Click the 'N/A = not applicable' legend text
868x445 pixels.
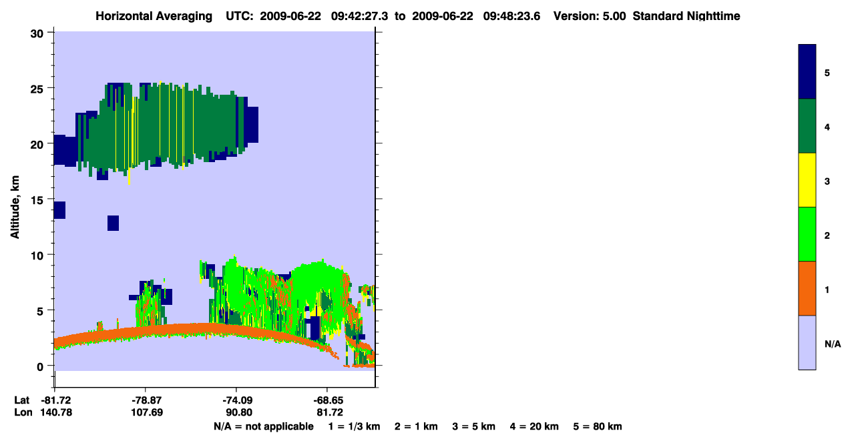point(263,426)
